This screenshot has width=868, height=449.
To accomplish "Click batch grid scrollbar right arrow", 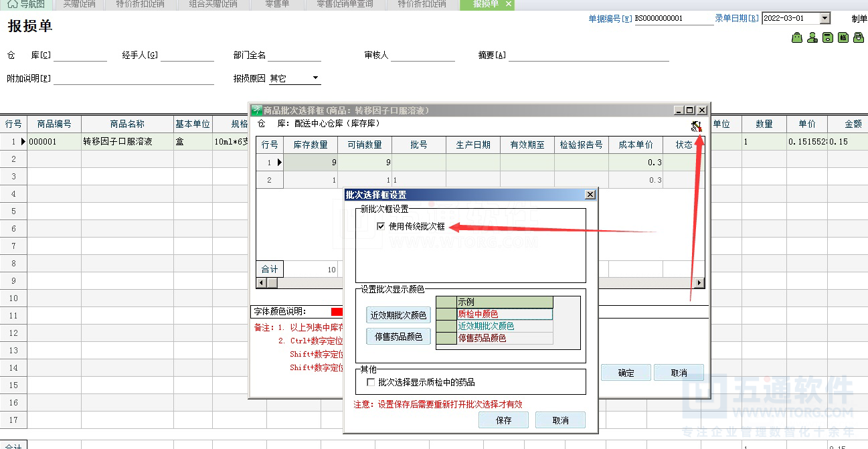I will 700,283.
